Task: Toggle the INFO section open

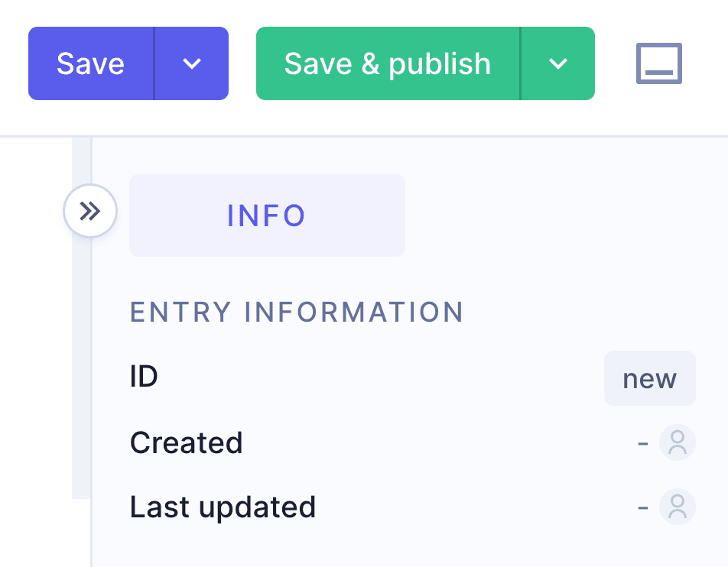Action: coord(266,215)
